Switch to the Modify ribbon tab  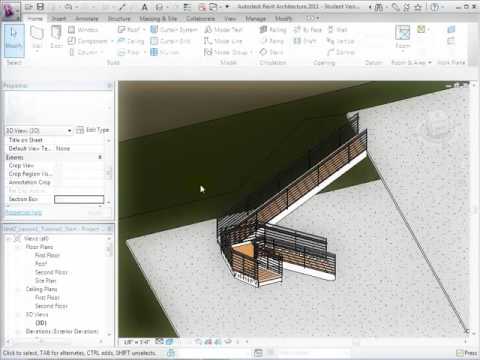[283, 18]
